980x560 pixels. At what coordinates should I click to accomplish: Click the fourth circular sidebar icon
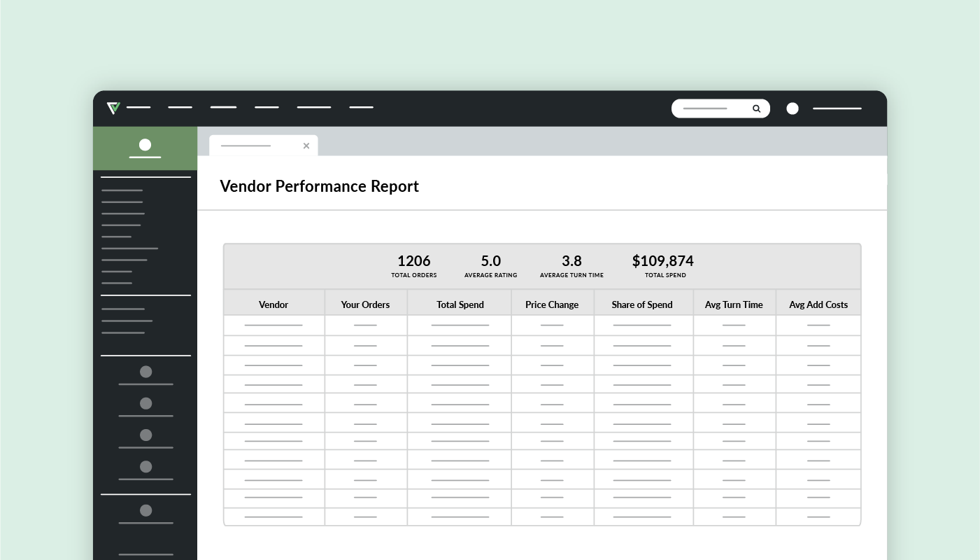click(145, 466)
